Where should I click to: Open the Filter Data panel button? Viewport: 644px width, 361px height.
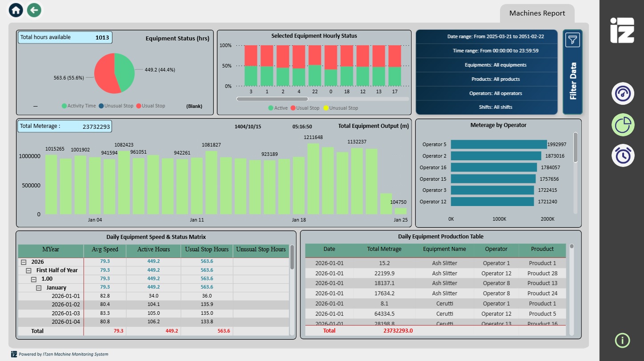coord(572,81)
